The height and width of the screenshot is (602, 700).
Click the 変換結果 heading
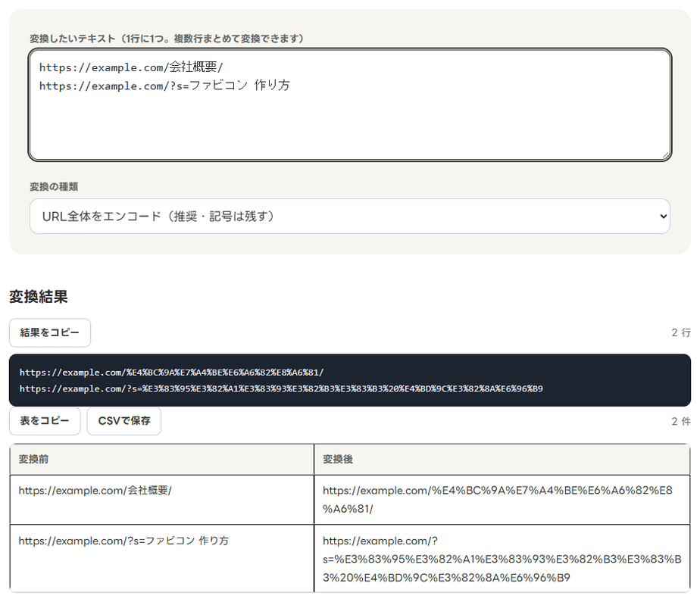39,297
